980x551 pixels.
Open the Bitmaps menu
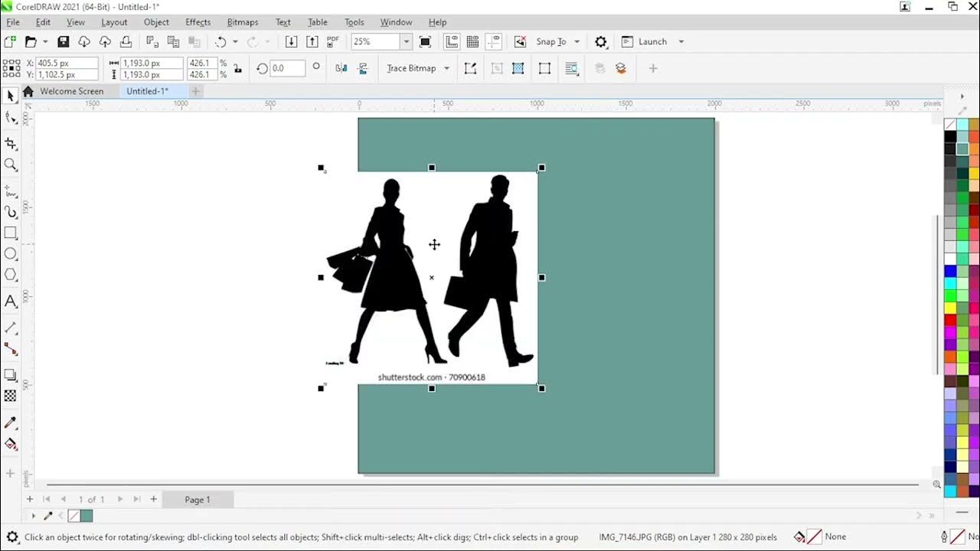[243, 22]
